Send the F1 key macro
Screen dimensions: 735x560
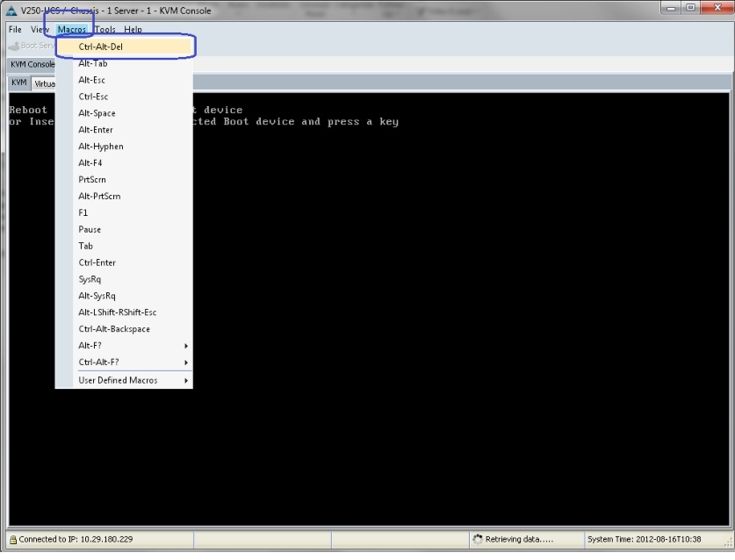click(x=124, y=213)
